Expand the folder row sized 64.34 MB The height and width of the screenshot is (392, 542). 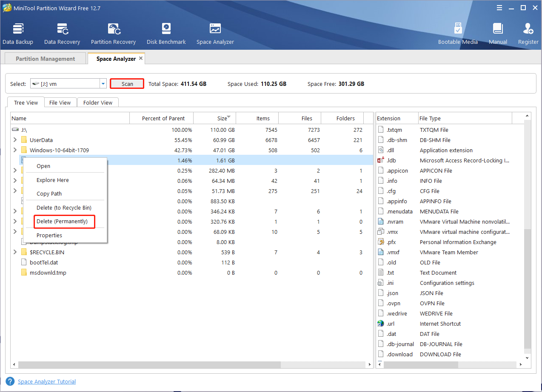point(15,180)
